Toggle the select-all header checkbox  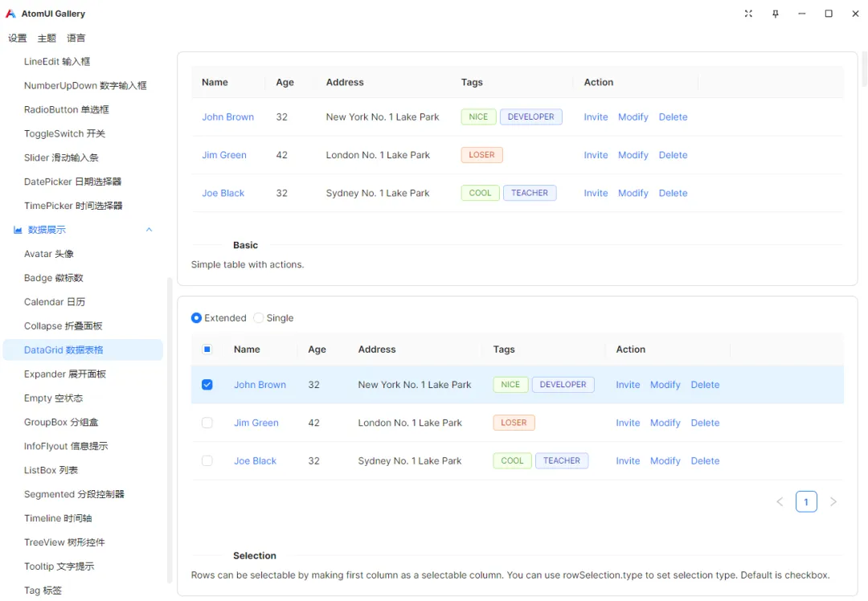[x=207, y=350]
